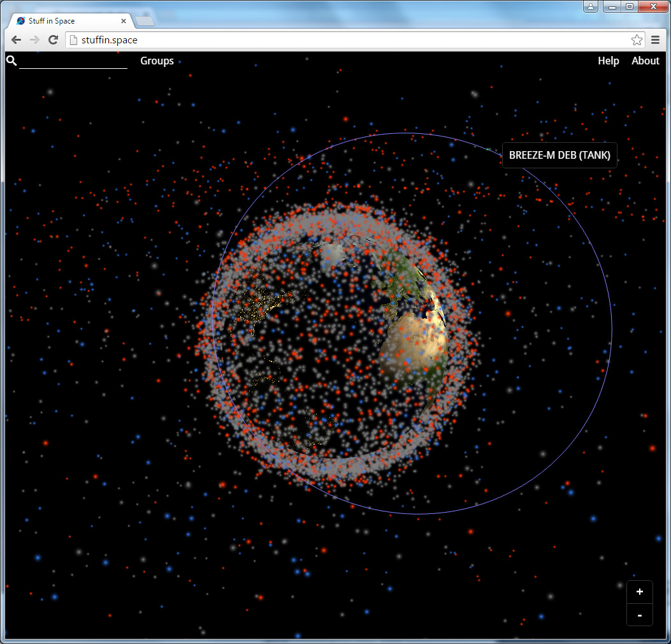Open a new tab with the new-tab button
The height and width of the screenshot is (644, 671).
pyautogui.click(x=145, y=21)
